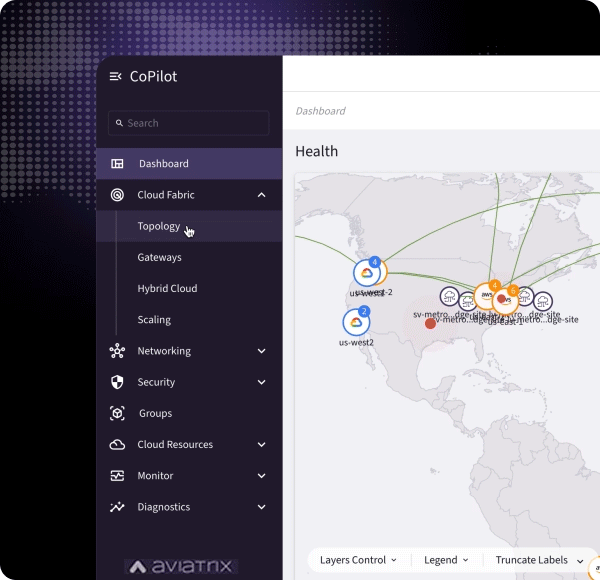Click the Networking nodes icon
Screen dimensions: 600x580
click(117, 351)
